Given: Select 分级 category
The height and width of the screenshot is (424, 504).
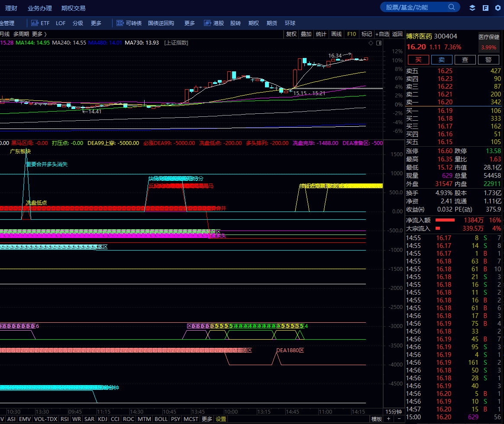Looking at the screenshot, I should pos(78,23).
